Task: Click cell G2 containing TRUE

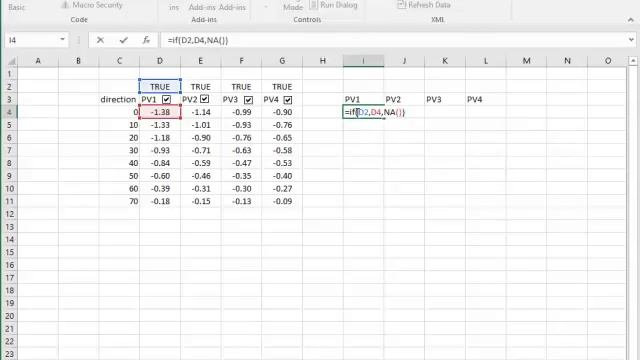Action: (282, 87)
